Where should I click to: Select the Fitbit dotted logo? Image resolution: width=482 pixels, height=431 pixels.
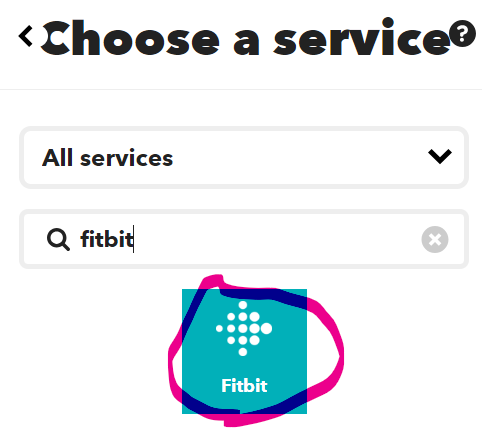click(244, 328)
